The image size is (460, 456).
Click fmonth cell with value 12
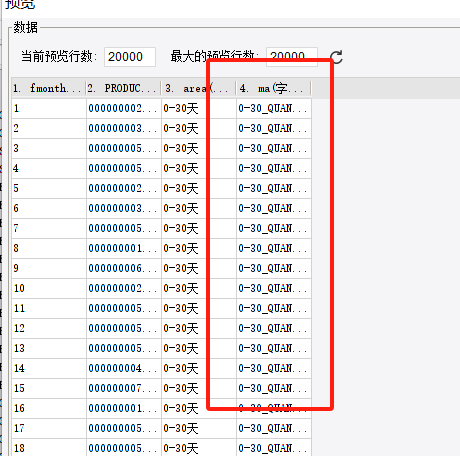(x=49, y=328)
